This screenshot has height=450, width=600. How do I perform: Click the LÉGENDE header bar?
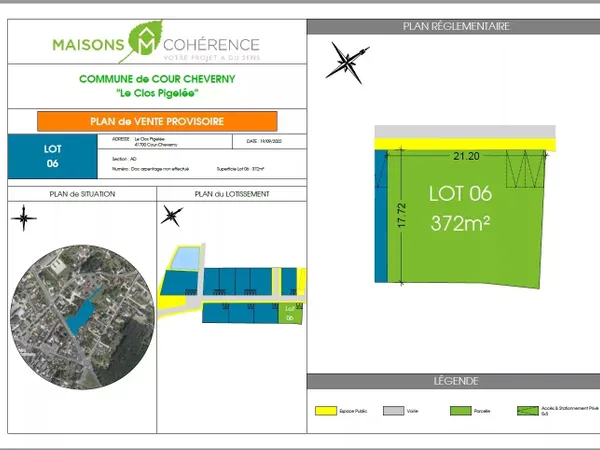[453, 381]
